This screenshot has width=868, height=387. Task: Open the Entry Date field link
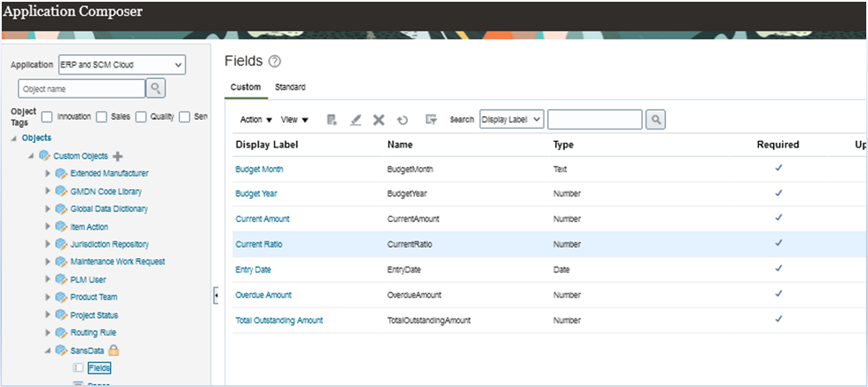(253, 270)
